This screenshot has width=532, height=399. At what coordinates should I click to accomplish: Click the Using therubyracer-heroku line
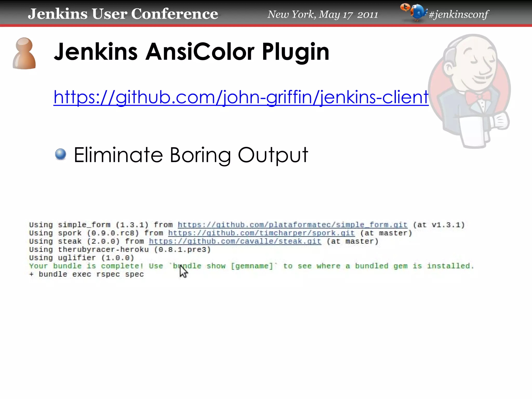point(120,250)
